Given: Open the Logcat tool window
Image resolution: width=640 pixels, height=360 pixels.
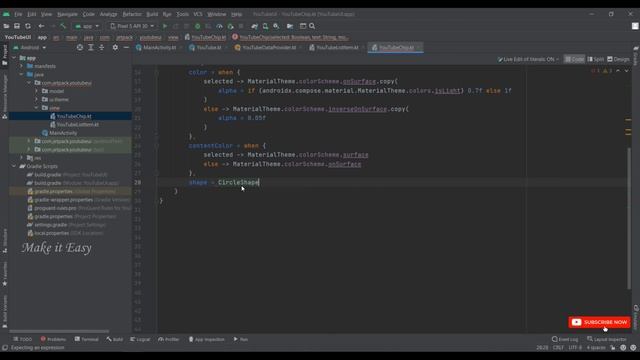Looking at the screenshot, I should (140, 339).
